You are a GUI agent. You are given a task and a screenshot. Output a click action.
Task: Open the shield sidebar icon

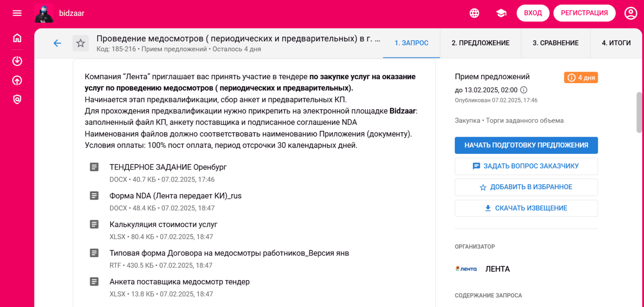(x=17, y=99)
